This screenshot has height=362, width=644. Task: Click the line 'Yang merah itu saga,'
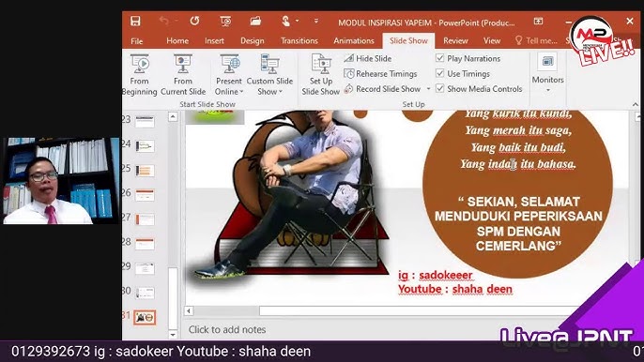[518, 130]
